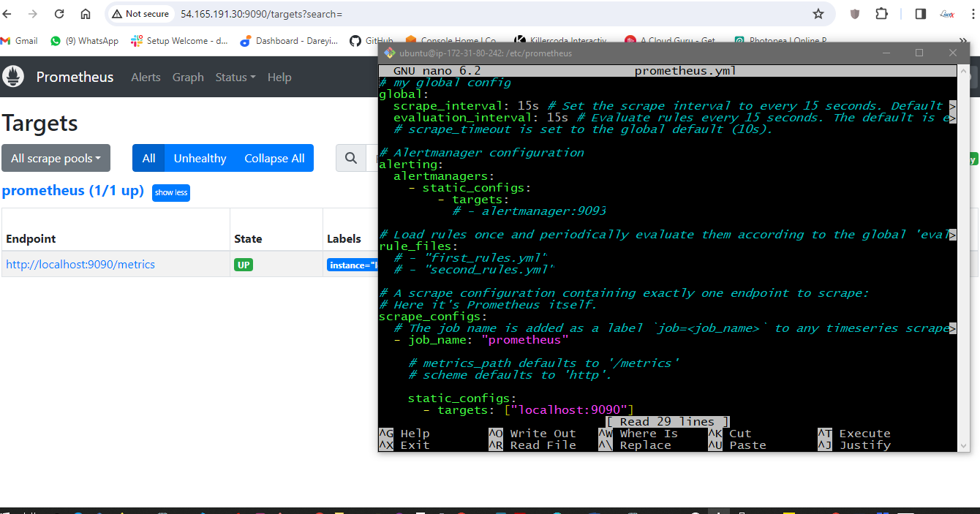Open the localhost:9090/metrics endpoint link
The width and height of the screenshot is (980, 514).
(x=80, y=264)
